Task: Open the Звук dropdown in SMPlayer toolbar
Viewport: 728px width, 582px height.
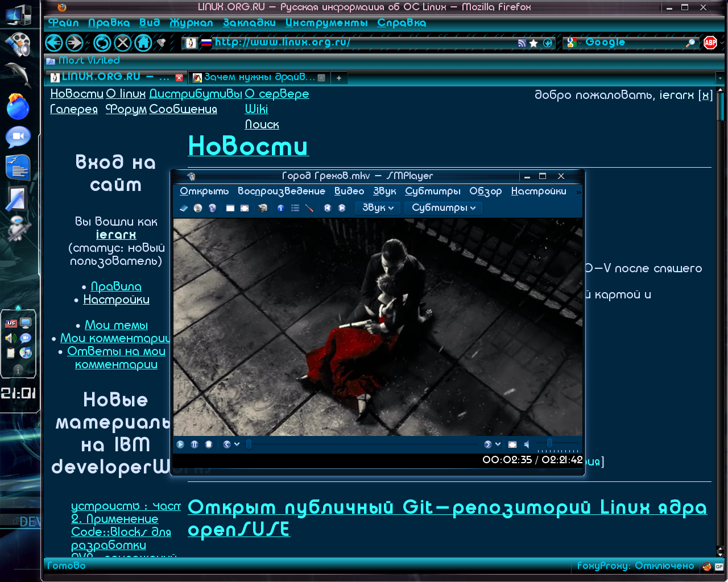Action: (378, 208)
